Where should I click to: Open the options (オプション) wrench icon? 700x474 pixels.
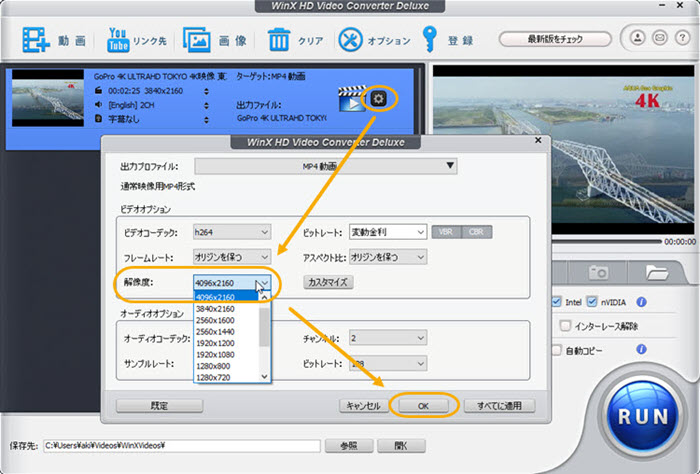[350, 40]
